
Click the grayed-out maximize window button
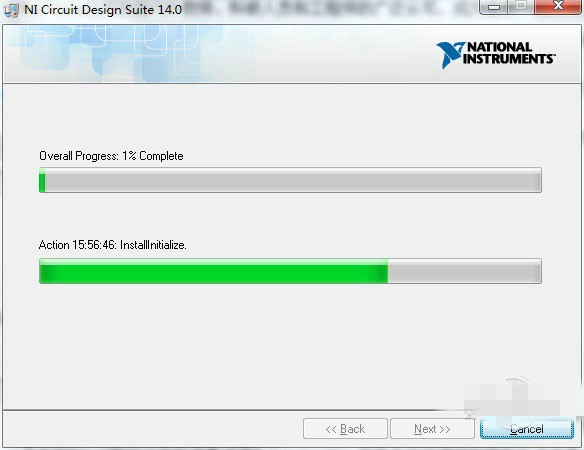pos(521,6)
